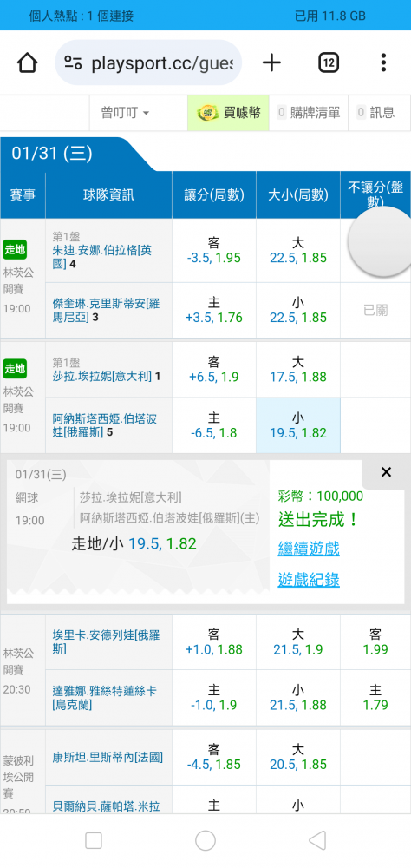The image size is (411, 868).
Task: Tap the Android back navigation triangle
Action: pos(317,840)
